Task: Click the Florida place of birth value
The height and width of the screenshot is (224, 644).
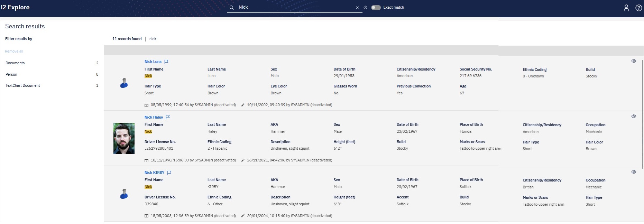Action: coord(466,131)
